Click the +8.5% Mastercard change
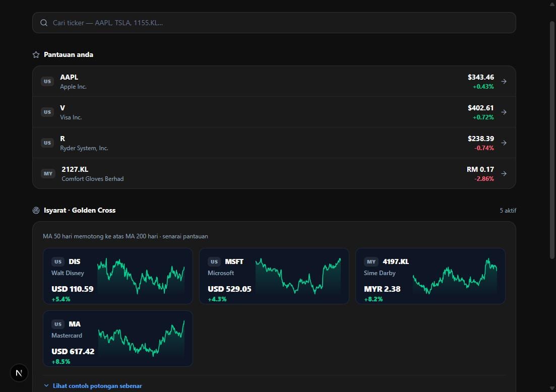The width and height of the screenshot is (556, 392). 60,362
